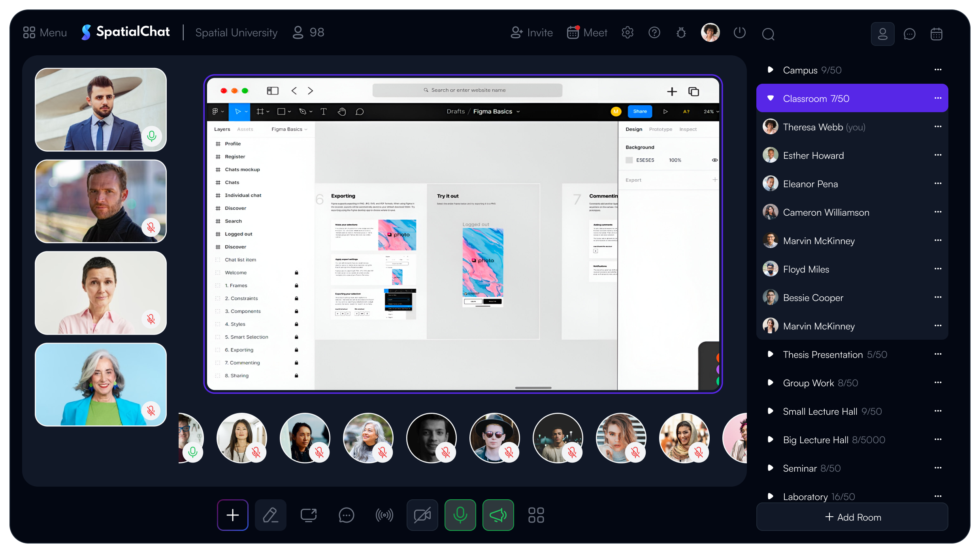Select the pencil drawing tool
The height and width of the screenshot is (553, 980).
point(270,515)
